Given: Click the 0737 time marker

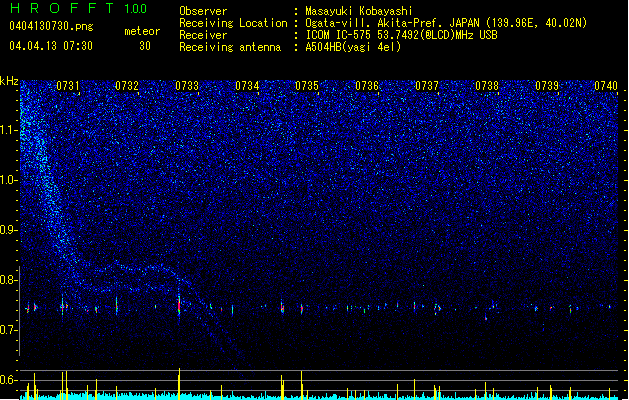Looking at the screenshot, I should (x=427, y=86).
